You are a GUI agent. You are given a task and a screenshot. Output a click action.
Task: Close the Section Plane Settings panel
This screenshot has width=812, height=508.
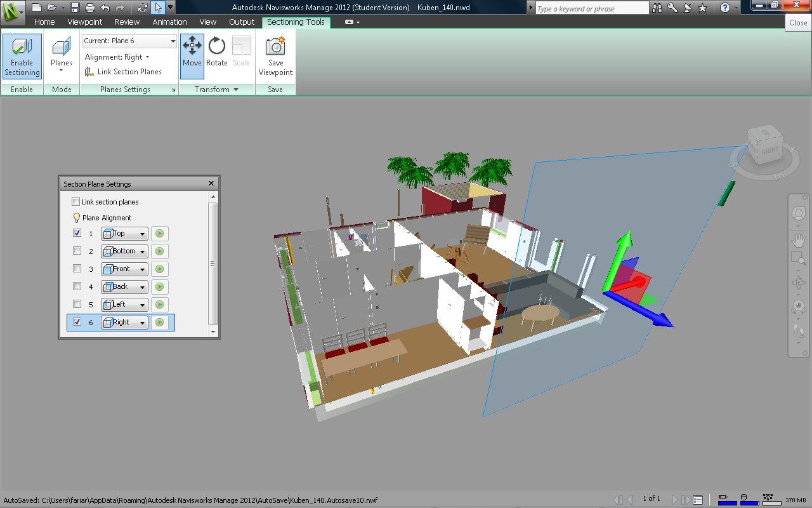[211, 184]
